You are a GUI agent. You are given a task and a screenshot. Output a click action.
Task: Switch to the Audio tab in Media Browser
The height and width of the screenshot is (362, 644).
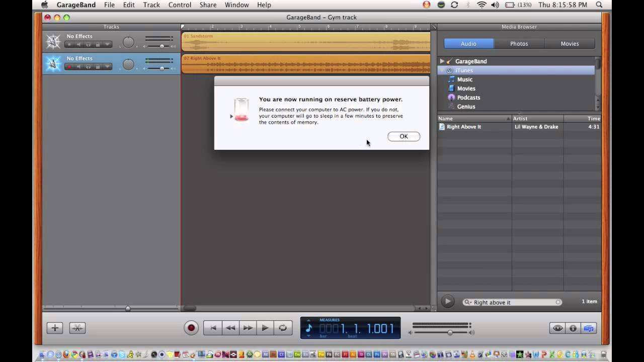[x=468, y=44]
